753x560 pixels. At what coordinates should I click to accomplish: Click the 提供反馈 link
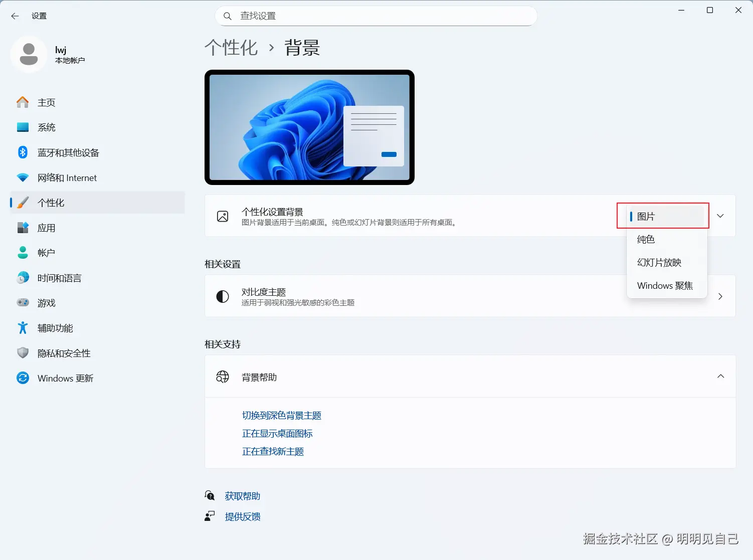coord(243,516)
